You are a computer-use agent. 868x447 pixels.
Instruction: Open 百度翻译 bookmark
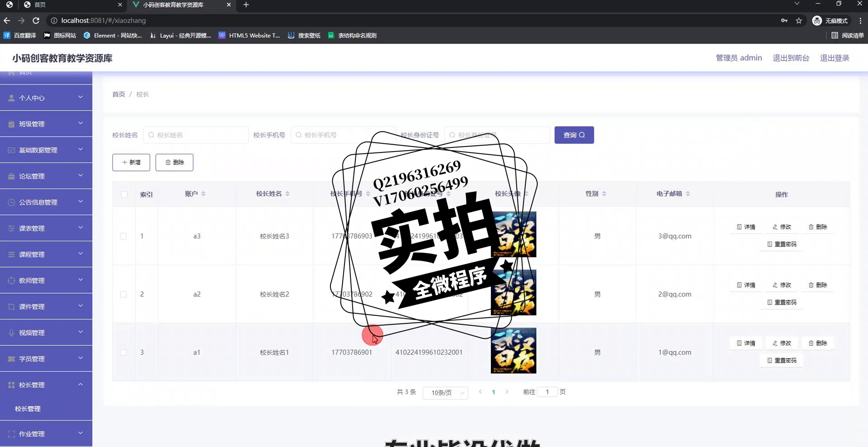click(x=20, y=35)
